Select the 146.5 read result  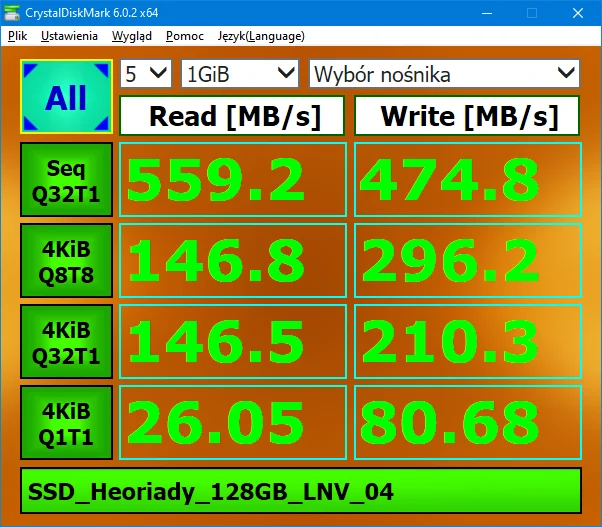coord(233,342)
